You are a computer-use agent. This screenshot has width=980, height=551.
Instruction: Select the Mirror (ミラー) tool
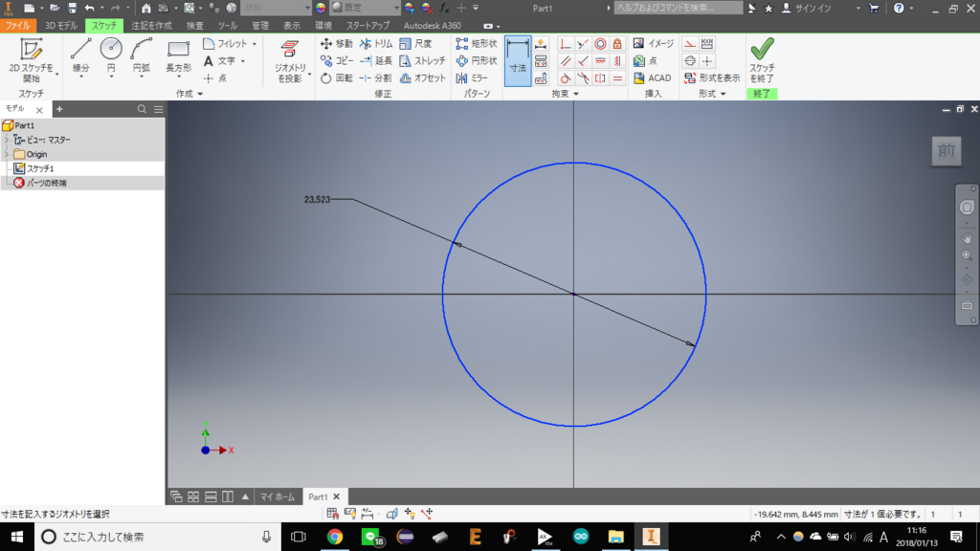coord(472,78)
